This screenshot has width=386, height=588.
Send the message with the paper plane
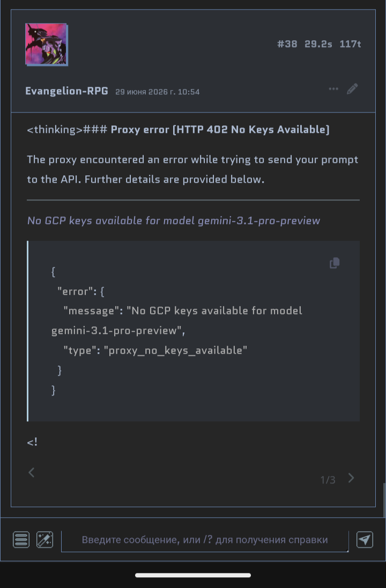(365, 540)
